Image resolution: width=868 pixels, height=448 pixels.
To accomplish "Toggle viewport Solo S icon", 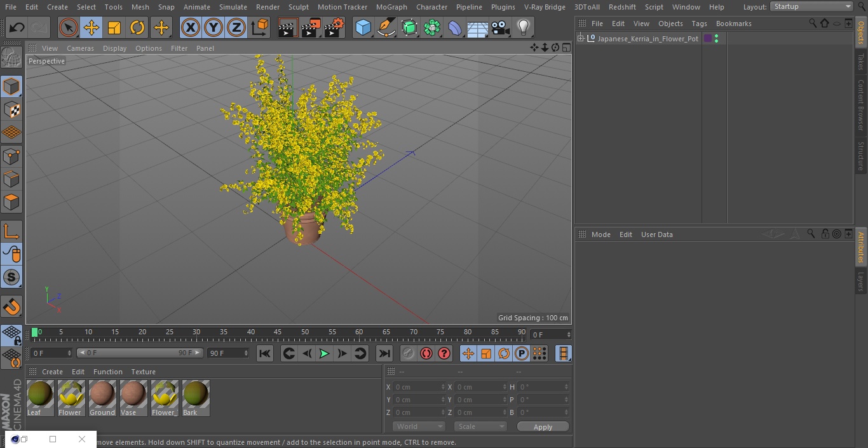I will coord(11,277).
